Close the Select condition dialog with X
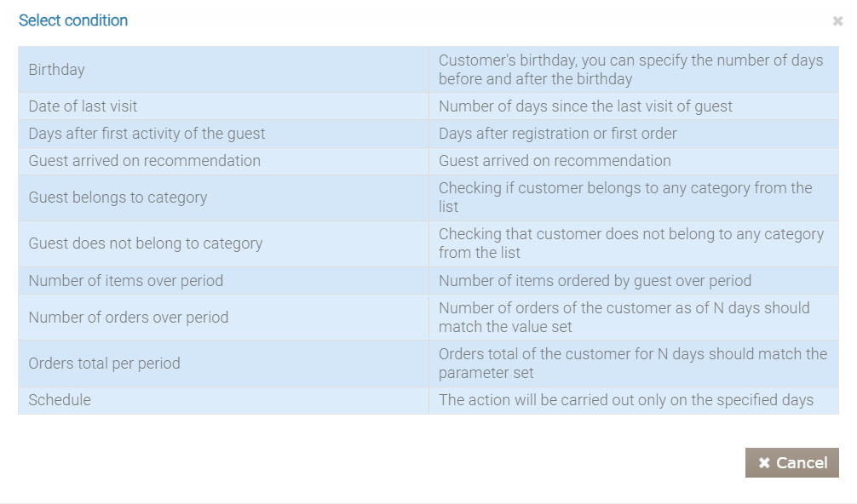The image size is (857, 504). click(837, 21)
